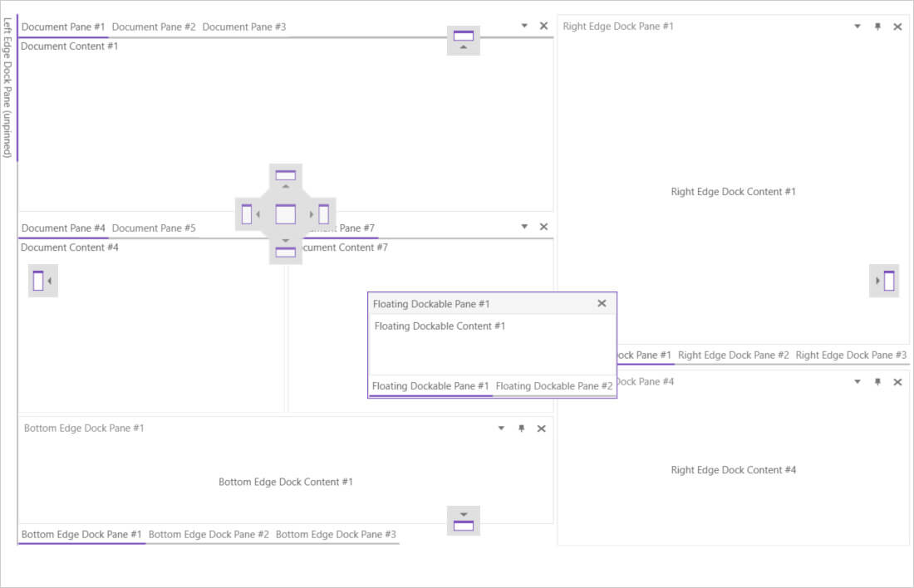Click the dock-to-top-edge guide icon
This screenshot has height=588, width=914.
pos(464,40)
